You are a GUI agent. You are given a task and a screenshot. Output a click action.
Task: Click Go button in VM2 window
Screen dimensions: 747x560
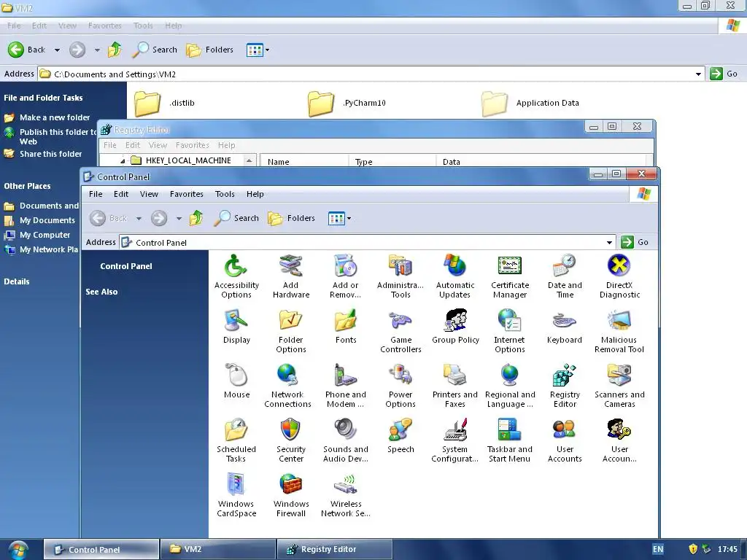[724, 74]
